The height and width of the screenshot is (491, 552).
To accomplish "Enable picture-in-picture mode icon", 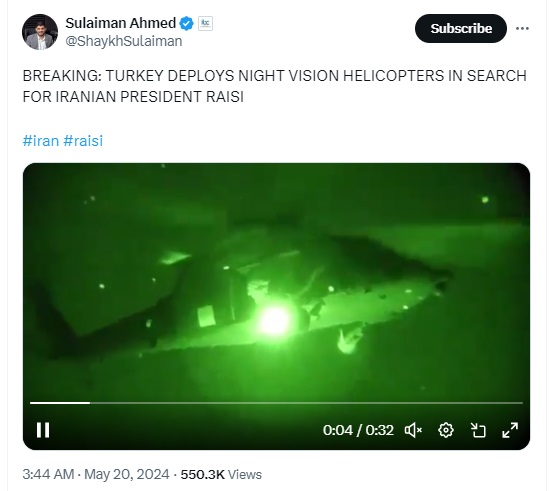I will tap(478, 430).
